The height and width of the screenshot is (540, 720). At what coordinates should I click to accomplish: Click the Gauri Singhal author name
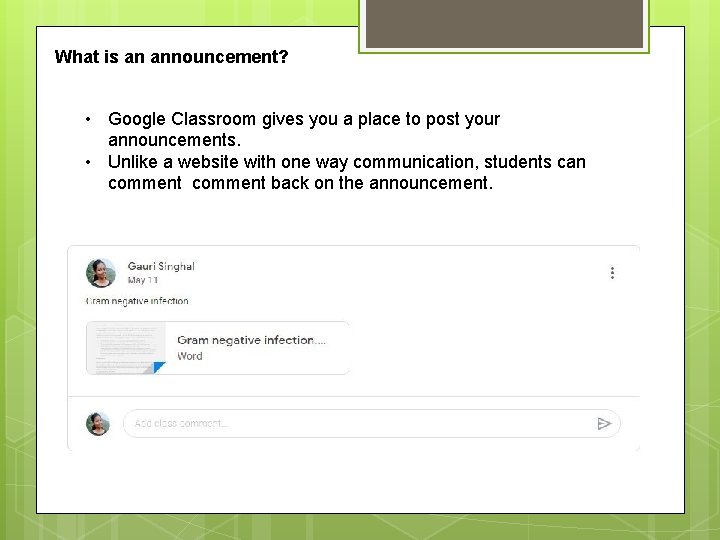pyautogui.click(x=161, y=266)
